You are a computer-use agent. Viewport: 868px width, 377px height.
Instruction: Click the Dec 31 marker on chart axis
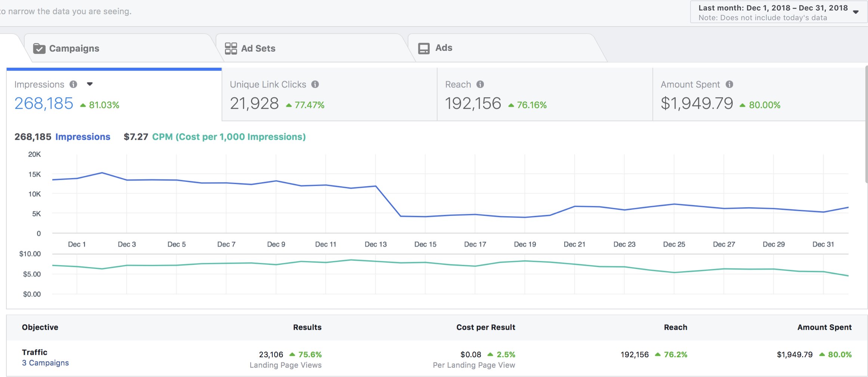(823, 244)
